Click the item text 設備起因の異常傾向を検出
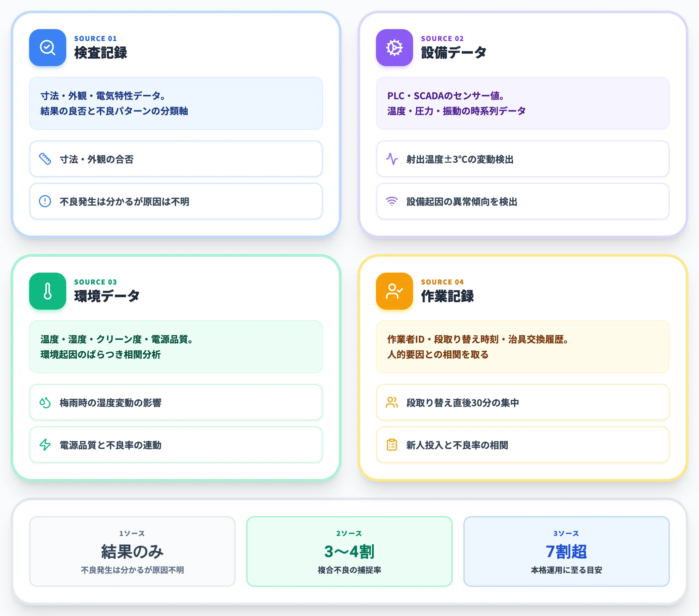This screenshot has height=616, width=699. tap(462, 202)
